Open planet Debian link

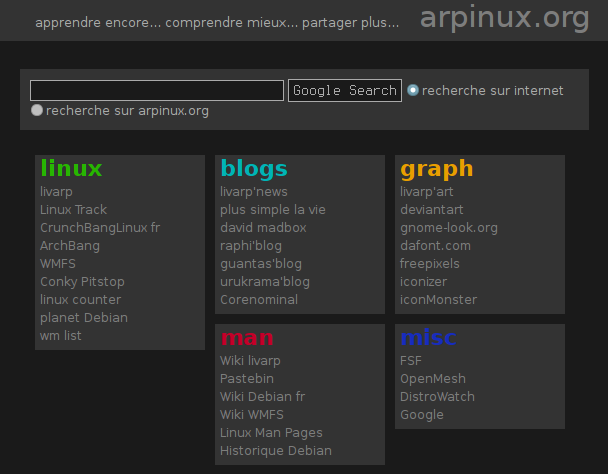pyautogui.click(x=84, y=318)
